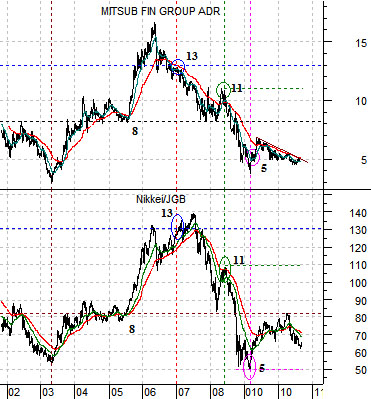Click the 100 value on Nikkei/JGB axis
The width and height of the screenshot is (371, 399).
coord(357,283)
